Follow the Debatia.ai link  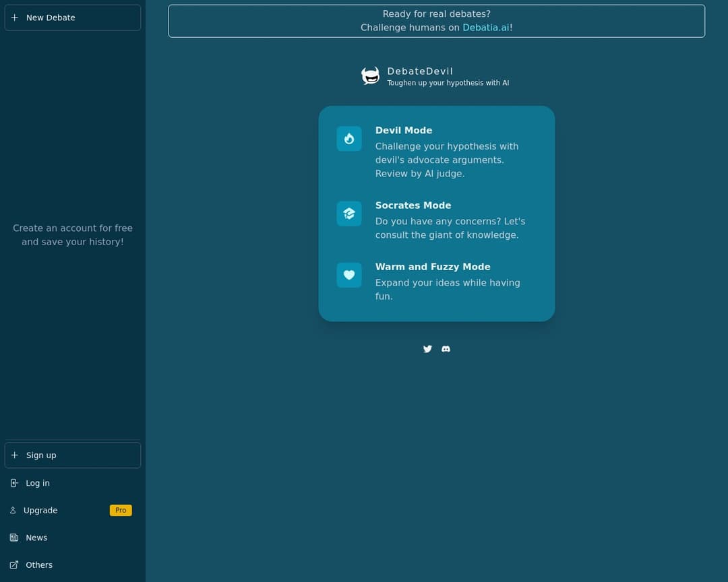click(485, 28)
